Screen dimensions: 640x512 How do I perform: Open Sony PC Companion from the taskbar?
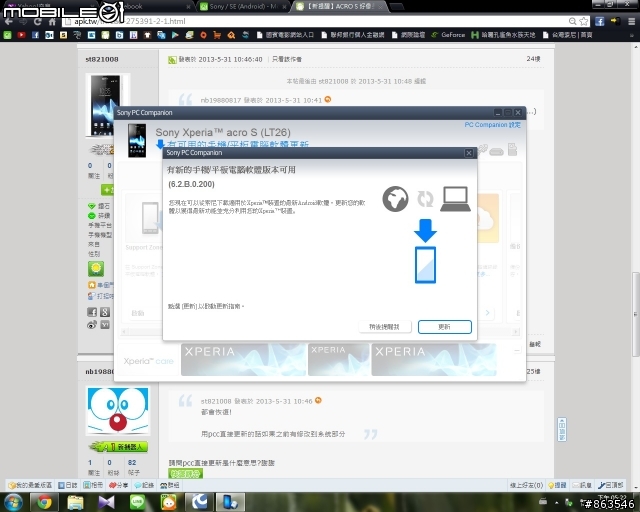pos(230,502)
